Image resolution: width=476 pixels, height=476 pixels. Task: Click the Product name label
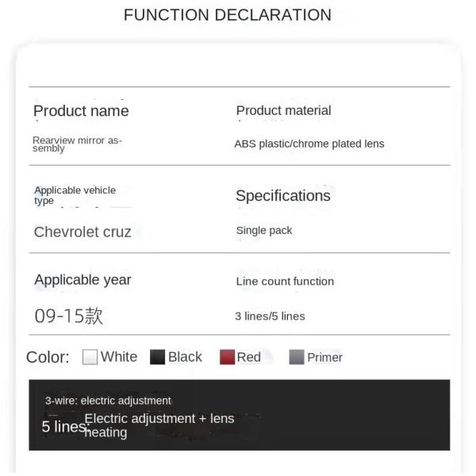81,111
